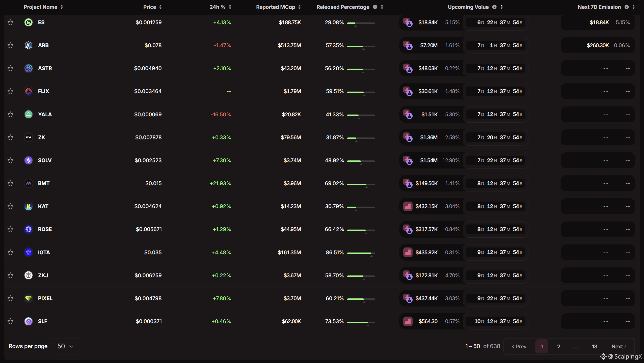Click ARB countdown timer 7D 1H
The height and width of the screenshot is (363, 644).
click(496, 45)
